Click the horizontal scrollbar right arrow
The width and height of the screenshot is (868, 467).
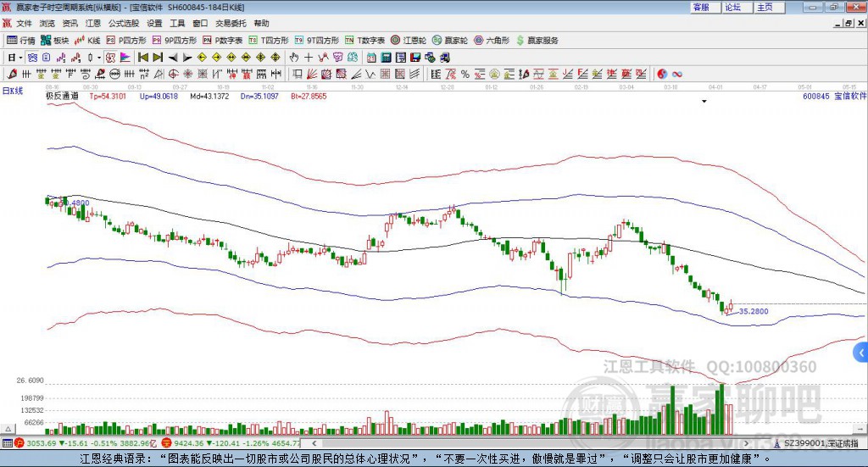(746, 443)
